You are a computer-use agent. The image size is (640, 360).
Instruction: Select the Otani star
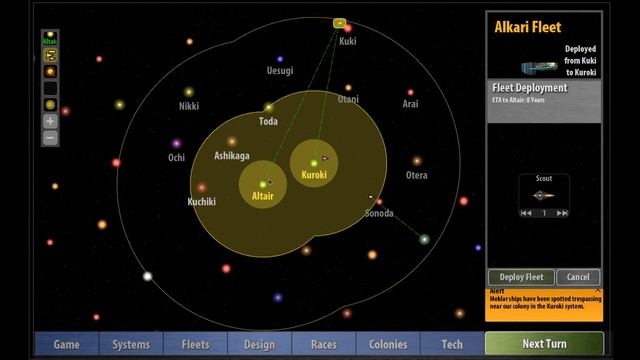tap(348, 88)
